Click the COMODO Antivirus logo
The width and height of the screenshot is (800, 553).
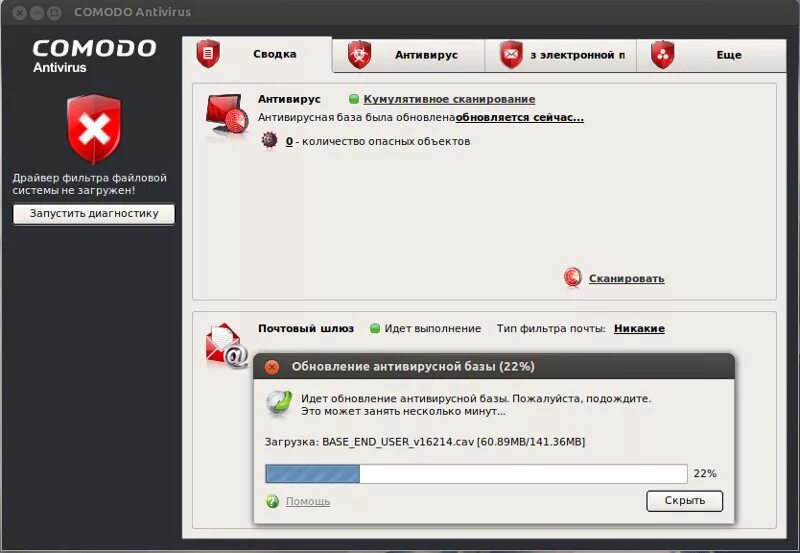(x=94, y=55)
